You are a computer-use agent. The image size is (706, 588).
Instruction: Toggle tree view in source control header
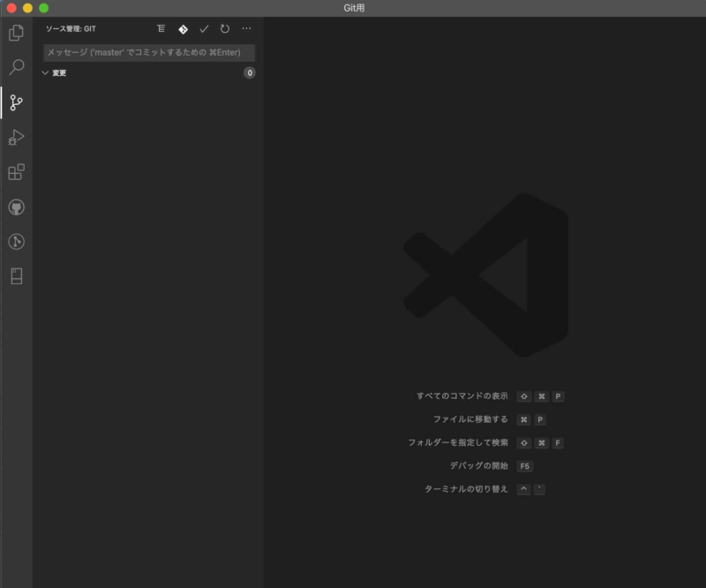(x=161, y=29)
